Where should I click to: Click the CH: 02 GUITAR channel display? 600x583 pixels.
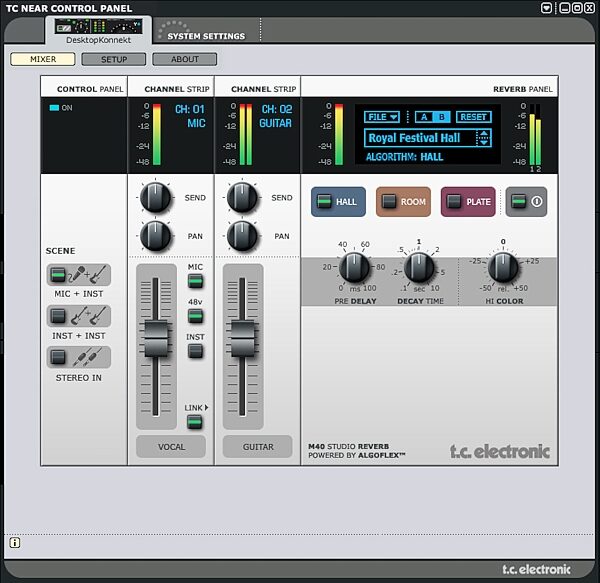[x=276, y=116]
